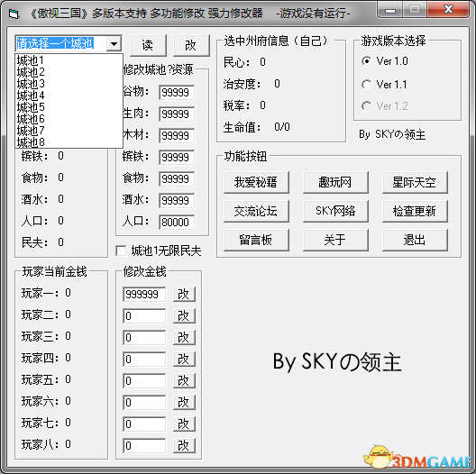Click money field containing 999999
The height and width of the screenshot is (474, 476).
coord(144,294)
